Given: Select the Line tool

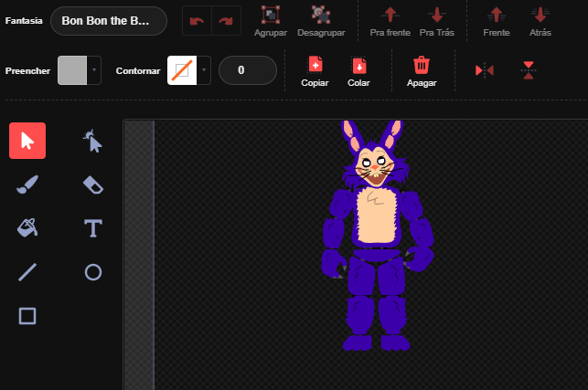Looking at the screenshot, I should [x=27, y=272].
